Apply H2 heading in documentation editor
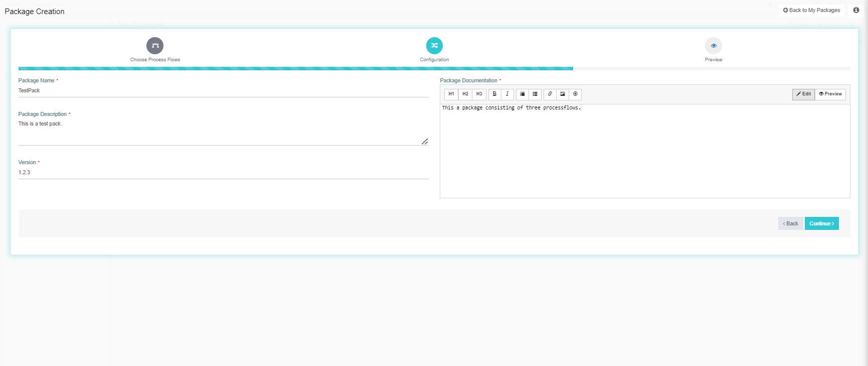 coord(465,94)
